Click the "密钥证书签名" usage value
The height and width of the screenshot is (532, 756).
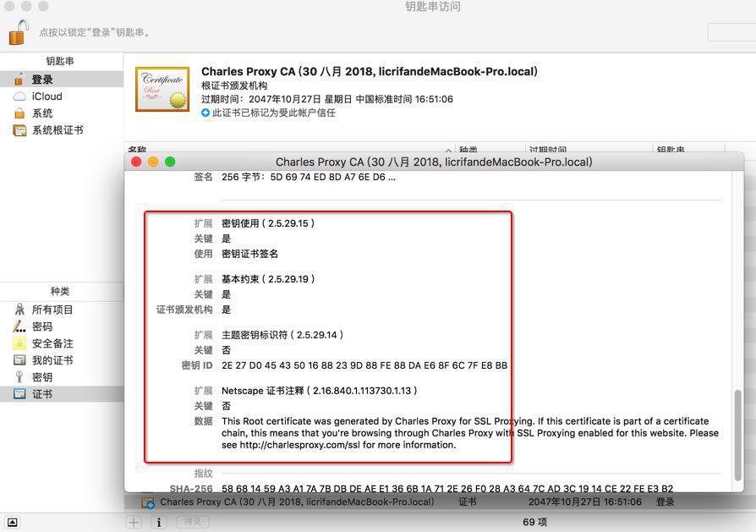(249, 254)
